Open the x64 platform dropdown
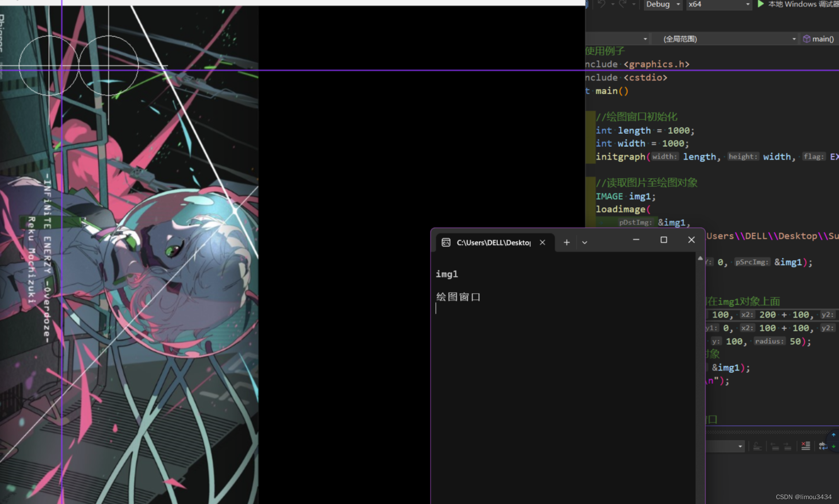Image resolution: width=839 pixels, height=504 pixels. point(718,4)
